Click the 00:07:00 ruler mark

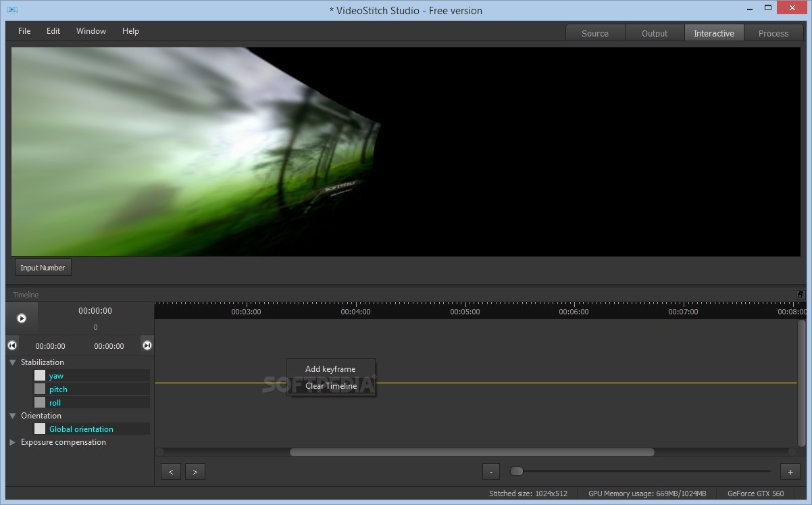(x=683, y=312)
